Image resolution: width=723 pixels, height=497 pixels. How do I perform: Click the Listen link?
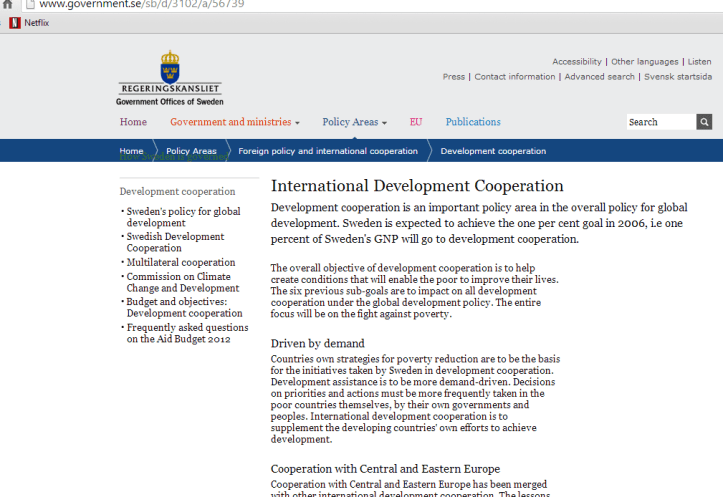coord(699,61)
